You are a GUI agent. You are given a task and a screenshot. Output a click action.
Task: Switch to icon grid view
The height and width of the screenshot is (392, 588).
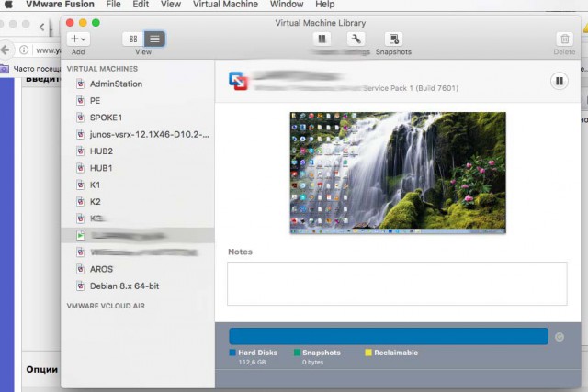[133, 39]
